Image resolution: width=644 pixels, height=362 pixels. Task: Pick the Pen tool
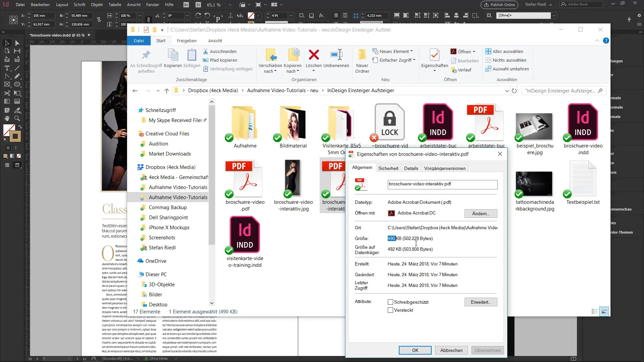click(7, 76)
